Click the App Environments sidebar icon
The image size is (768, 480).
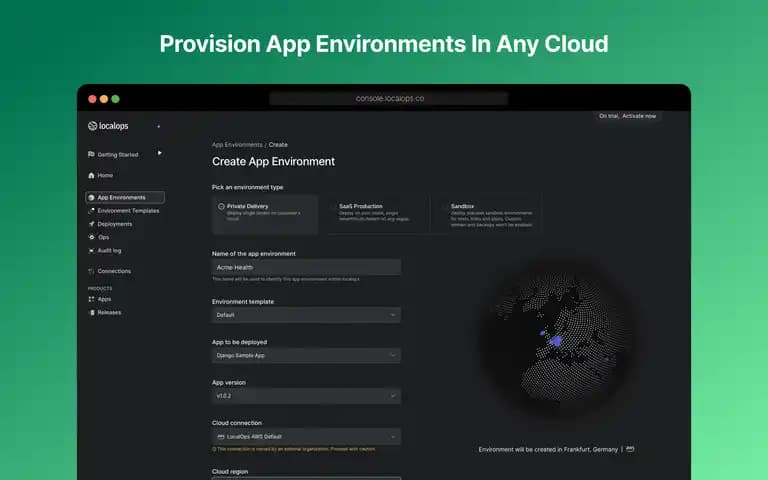point(91,197)
